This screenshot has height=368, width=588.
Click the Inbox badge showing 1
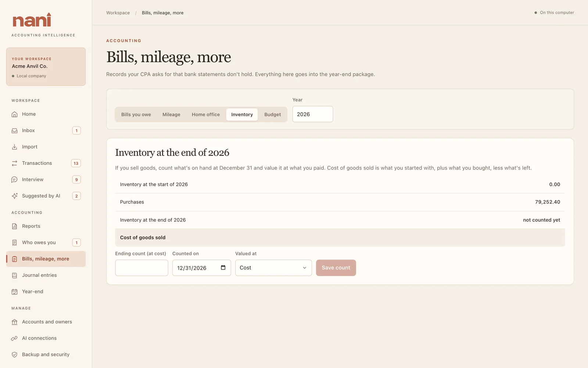pos(76,131)
